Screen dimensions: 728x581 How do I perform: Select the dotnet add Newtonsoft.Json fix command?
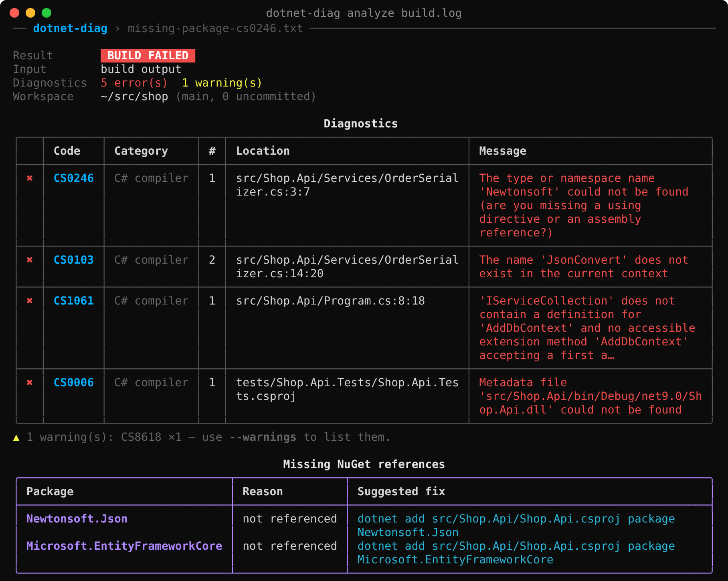pos(516,526)
